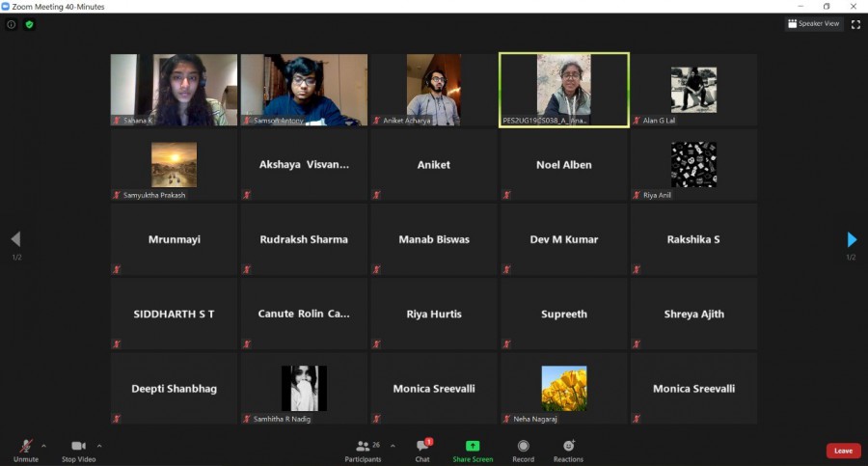This screenshot has width=868, height=466.
Task: Select Sahana K's video tile
Action: tap(174, 89)
